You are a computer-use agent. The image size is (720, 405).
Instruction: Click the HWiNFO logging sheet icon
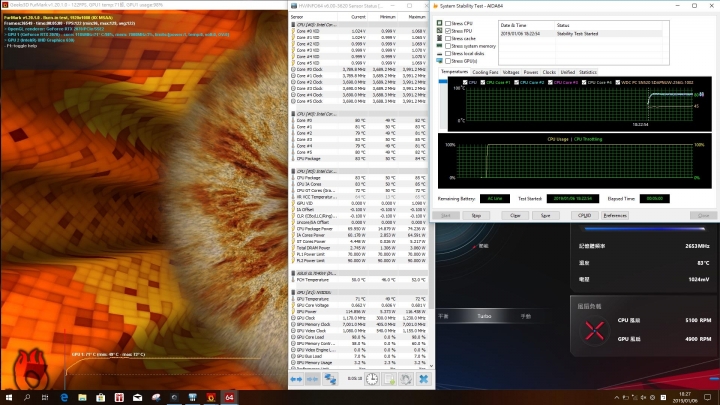(389, 380)
